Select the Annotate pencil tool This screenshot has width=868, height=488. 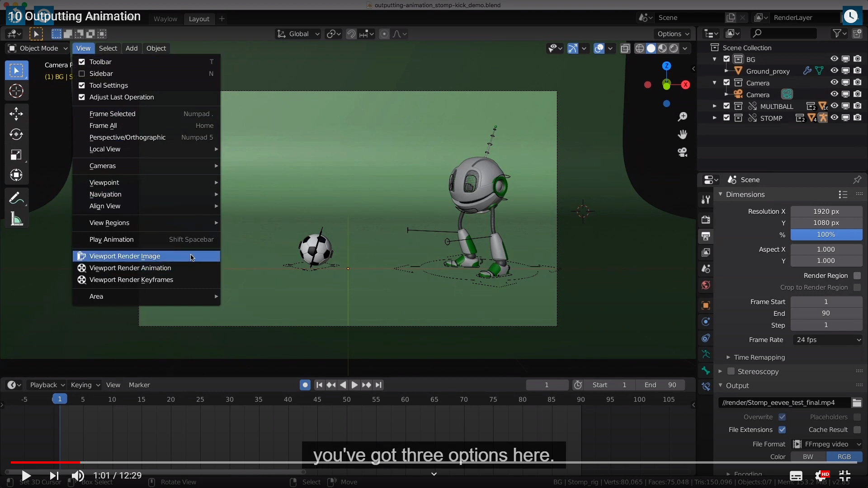[x=16, y=198]
